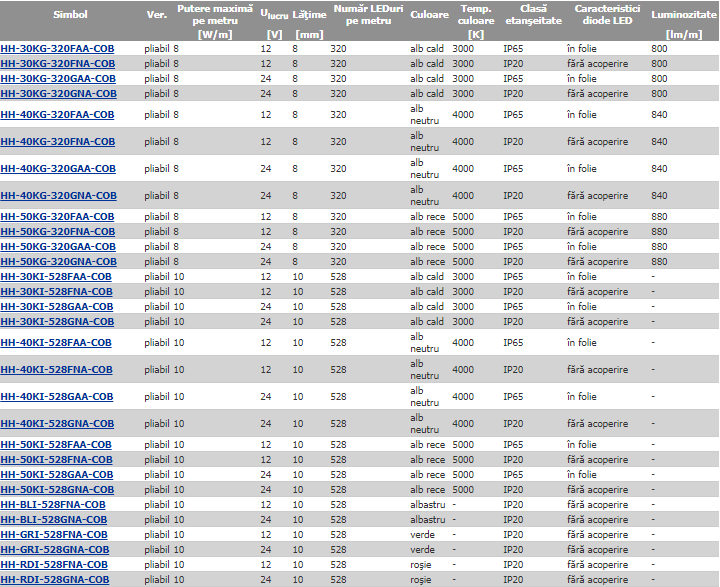This screenshot has width=720, height=587.
Task: Open the HH-30KI-528GNA-COB product link
Action: (x=57, y=322)
